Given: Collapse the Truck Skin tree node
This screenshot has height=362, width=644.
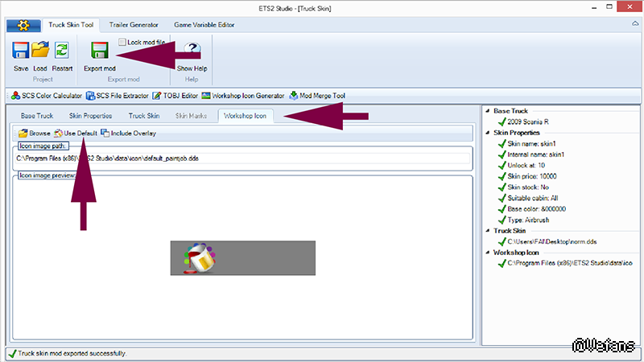Looking at the screenshot, I should [488, 231].
